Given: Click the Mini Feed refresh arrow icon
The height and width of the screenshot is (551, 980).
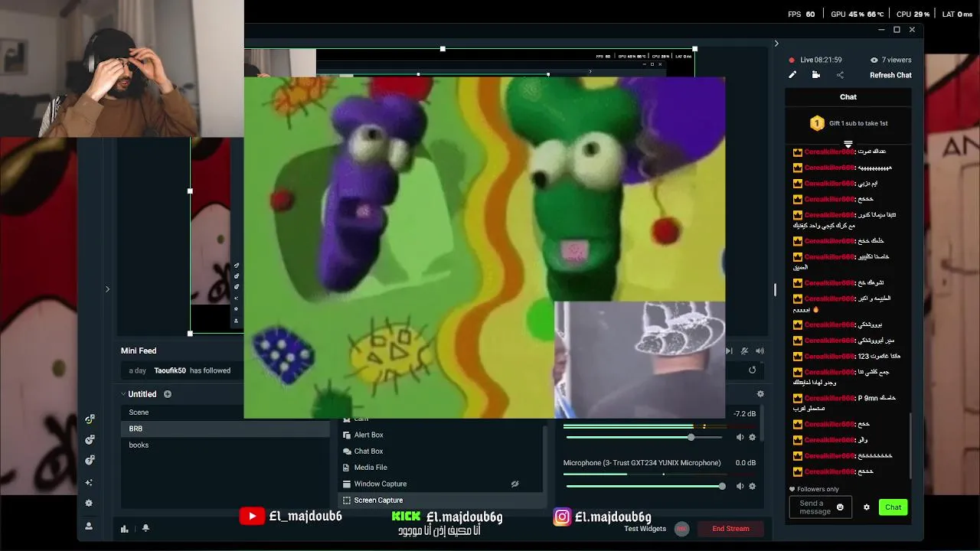Looking at the screenshot, I should [752, 370].
